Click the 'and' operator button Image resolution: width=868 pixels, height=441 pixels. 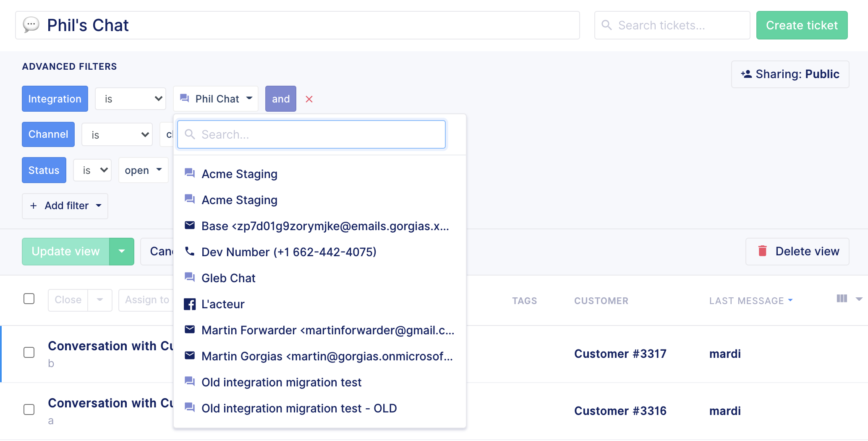tap(280, 99)
